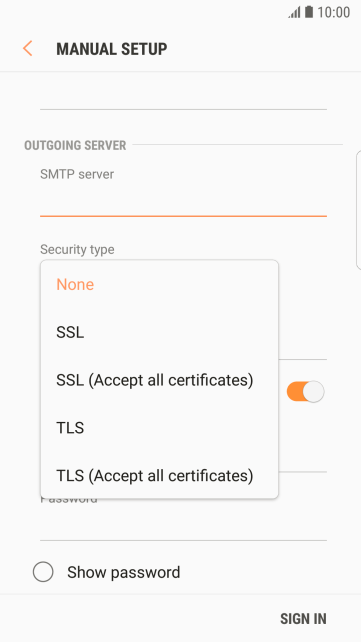This screenshot has width=361, height=642.
Task: Select None security type option
Action: (x=159, y=284)
